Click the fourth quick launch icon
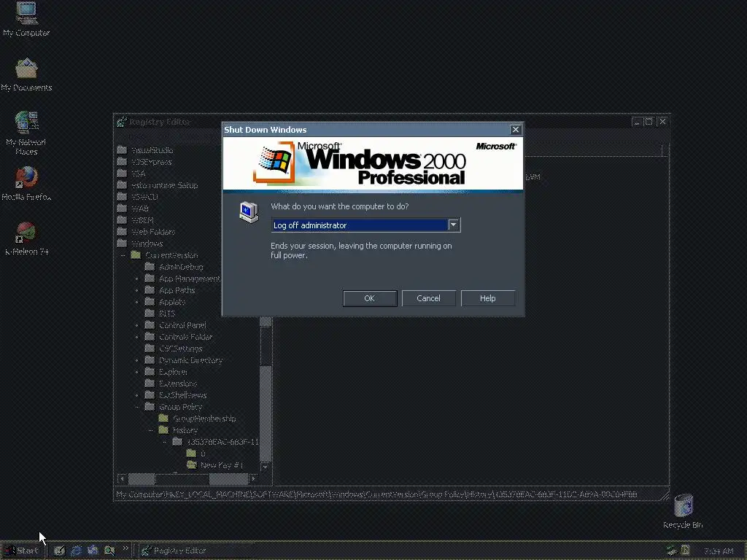The height and width of the screenshot is (560, 747). pyautogui.click(x=109, y=551)
